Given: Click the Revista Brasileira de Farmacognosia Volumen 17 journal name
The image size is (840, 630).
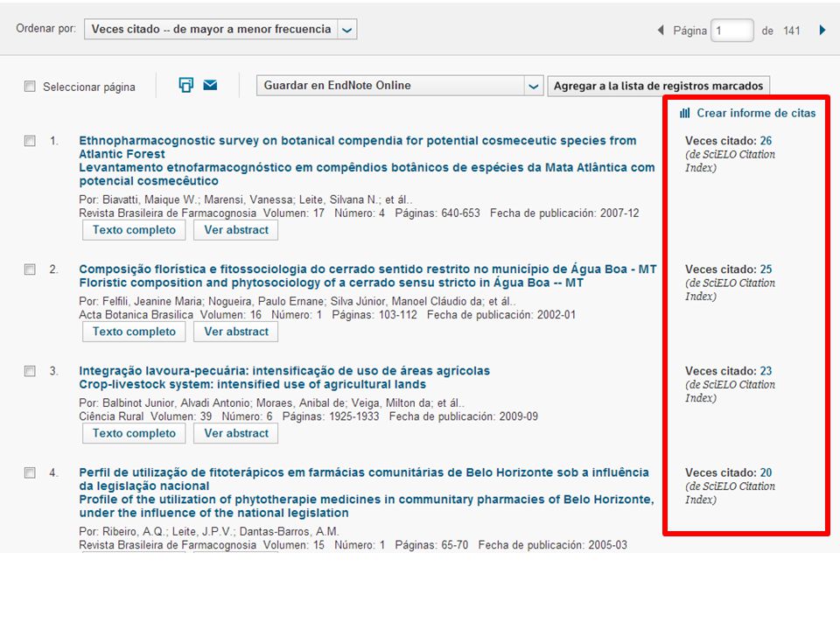Looking at the screenshot, I should pos(168,213).
